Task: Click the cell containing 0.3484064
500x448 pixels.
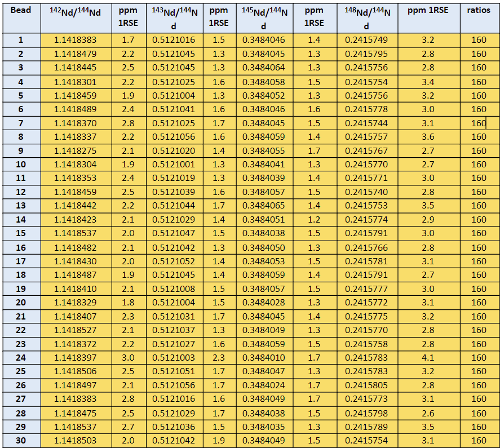Action: [265, 68]
